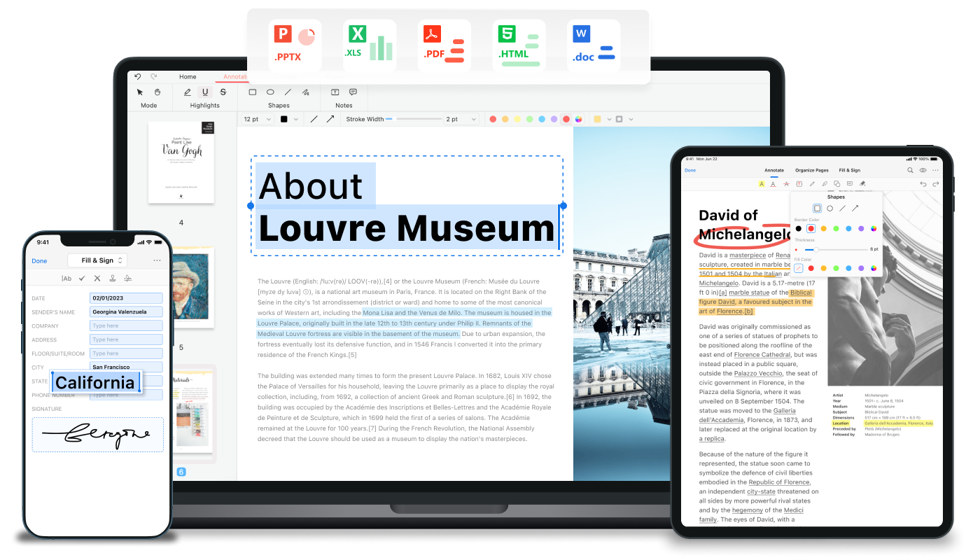980x560 pixels.
Task: Open the font size dropdown showing 12 pt
Action: tap(256, 119)
